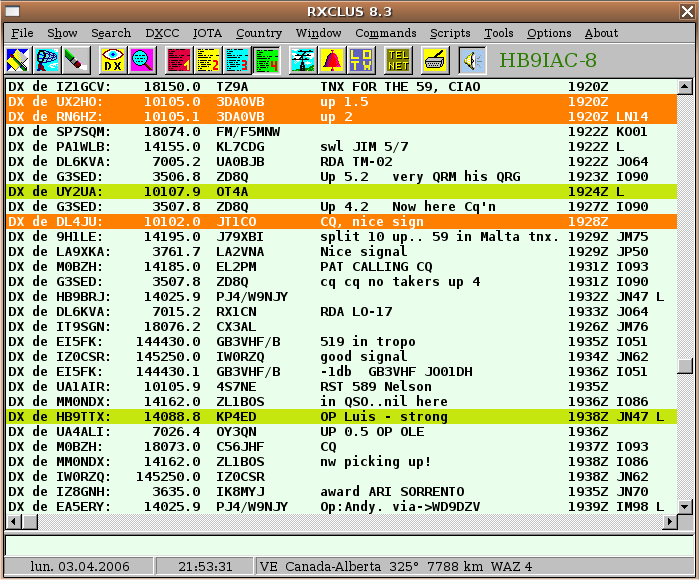Screen dimensions: 699x580
Task: Open the IOTA menu
Action: point(207,33)
